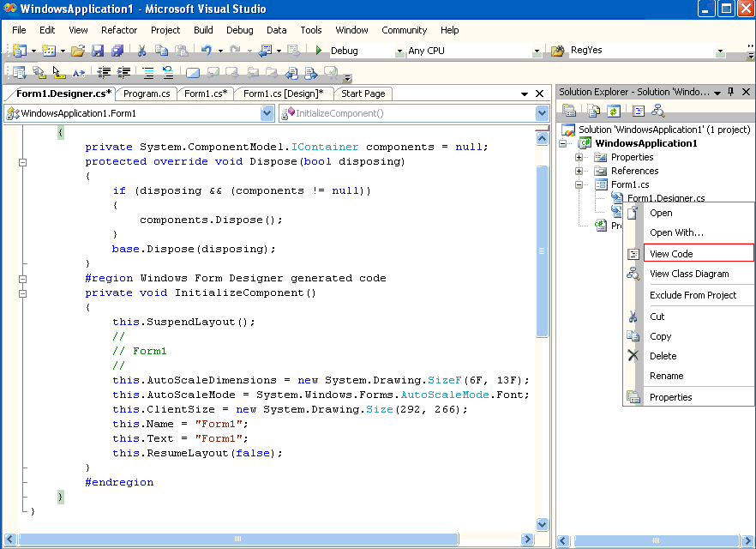The height and width of the screenshot is (549, 756).
Task: Open the Undo history dropdown arrow
Action: (x=220, y=51)
